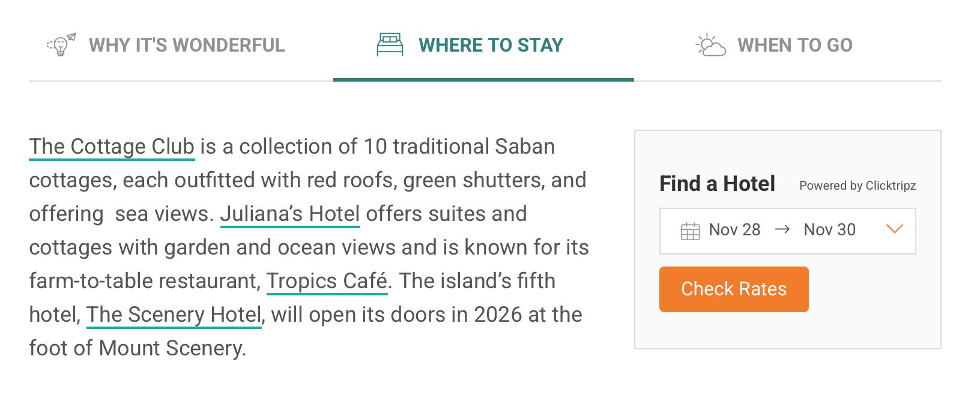Click the Mount Scenery closing sentence
Image resolution: width=980 pixels, height=395 pixels.
[138, 348]
